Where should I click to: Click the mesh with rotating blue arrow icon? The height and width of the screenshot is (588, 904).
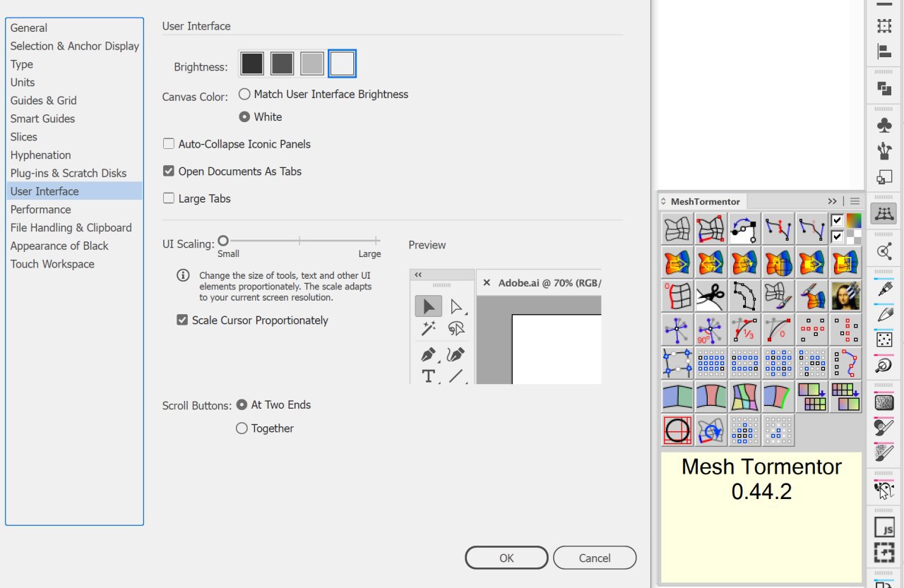(710, 430)
